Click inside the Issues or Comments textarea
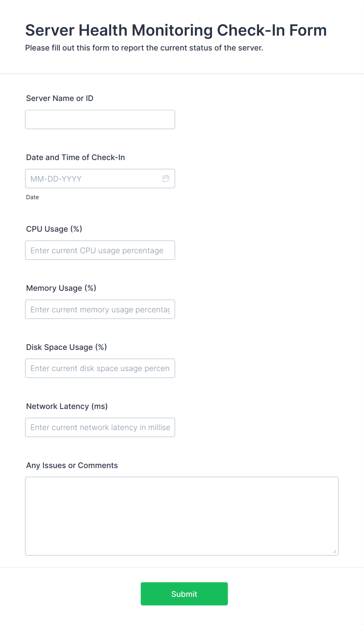The height and width of the screenshot is (625, 364). click(182, 516)
